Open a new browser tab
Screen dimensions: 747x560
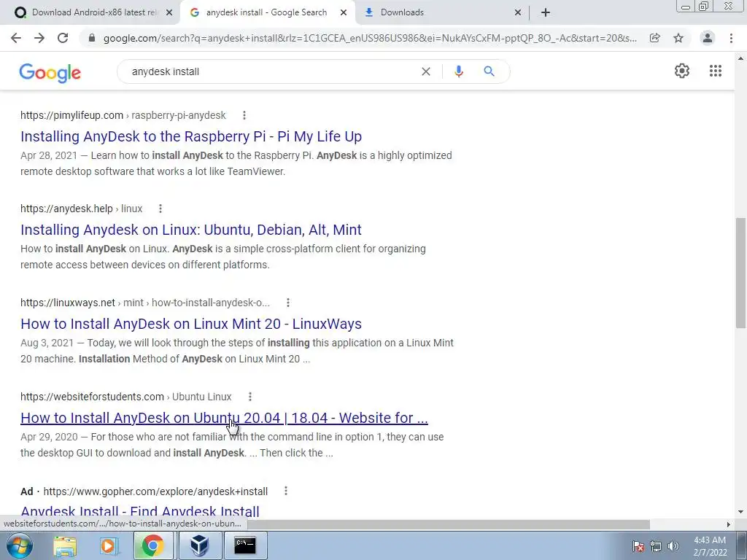point(546,12)
